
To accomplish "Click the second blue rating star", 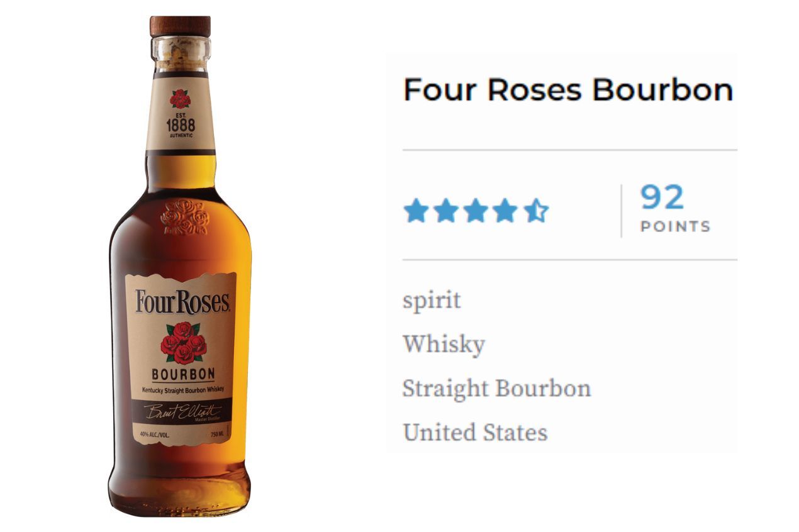I will click(445, 211).
